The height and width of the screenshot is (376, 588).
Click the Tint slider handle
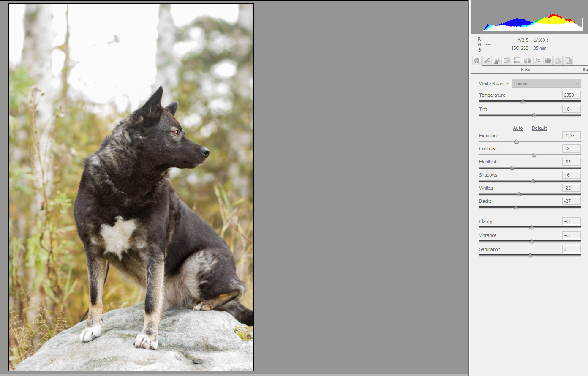[x=534, y=115]
